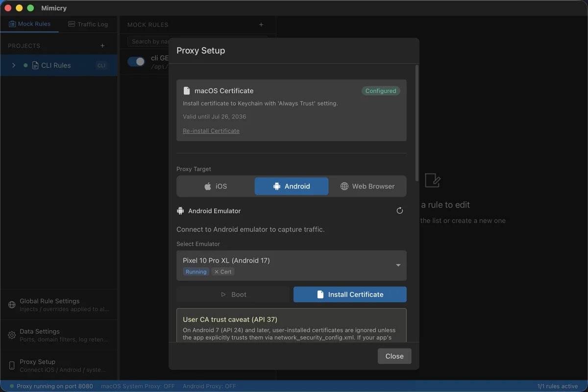The height and width of the screenshot is (392, 588).
Task: Click the Running status tag
Action: [x=196, y=271]
